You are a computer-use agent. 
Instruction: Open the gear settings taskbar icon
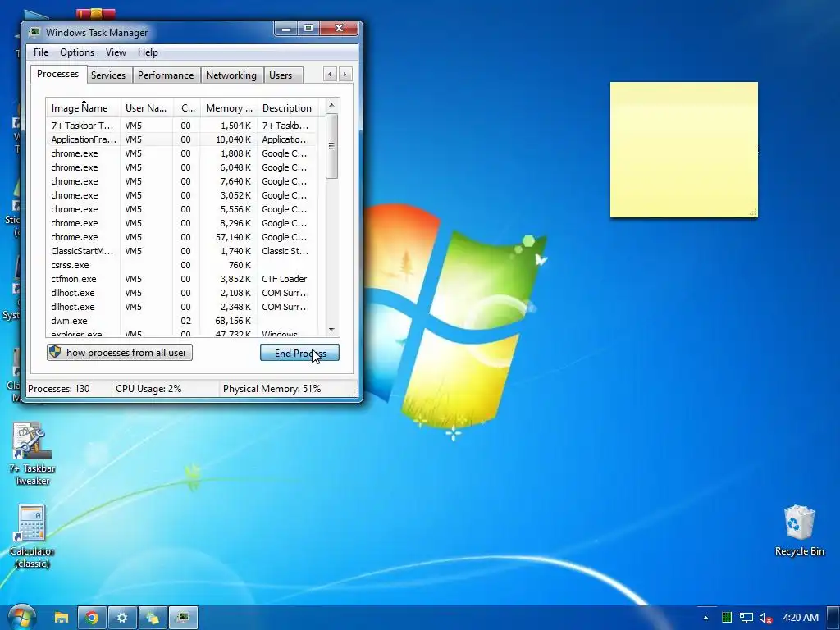pos(123,618)
